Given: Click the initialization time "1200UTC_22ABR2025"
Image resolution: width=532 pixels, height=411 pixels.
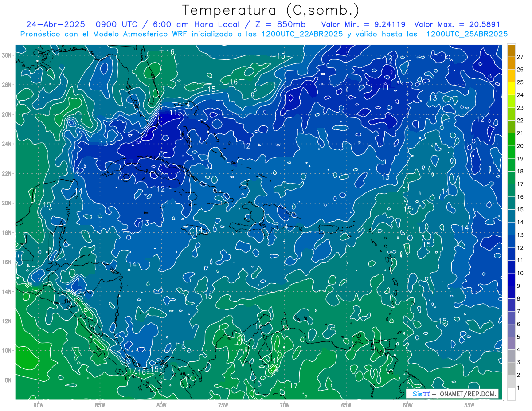Looking at the screenshot, I should 302,34.
